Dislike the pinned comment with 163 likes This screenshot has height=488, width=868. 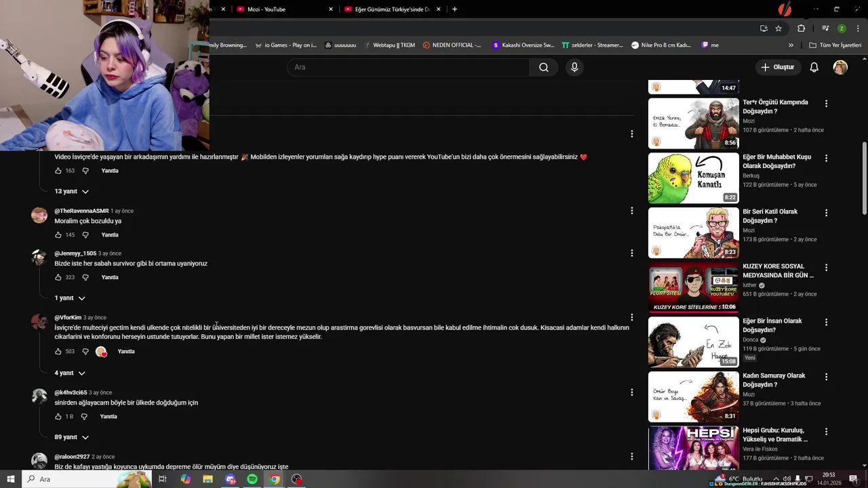coord(85,171)
